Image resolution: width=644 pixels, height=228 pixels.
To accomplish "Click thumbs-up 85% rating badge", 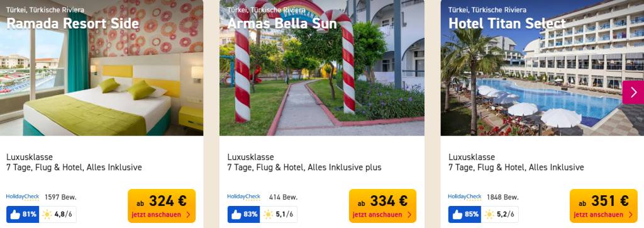I will pos(465,214).
